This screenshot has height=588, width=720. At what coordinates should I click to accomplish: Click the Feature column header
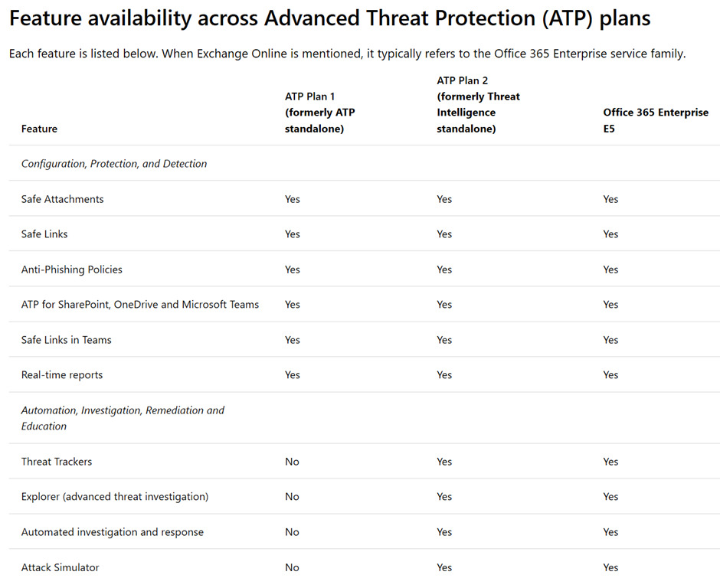39,129
